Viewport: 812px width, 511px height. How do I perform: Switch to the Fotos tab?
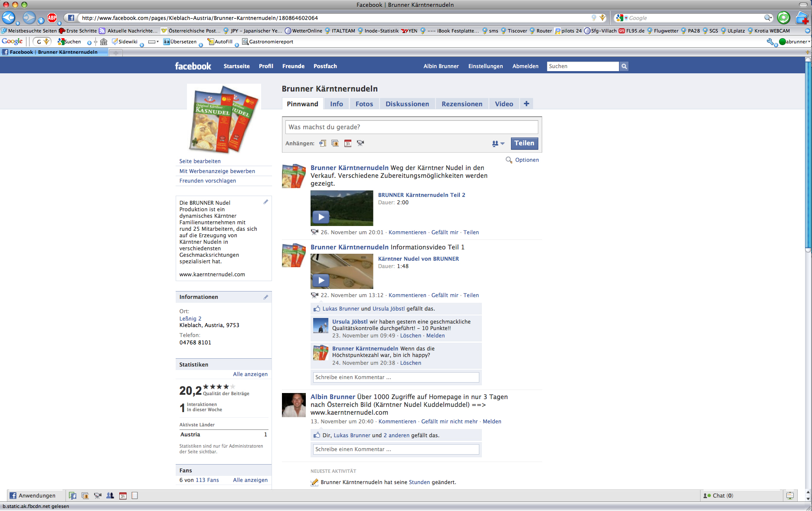[364, 104]
